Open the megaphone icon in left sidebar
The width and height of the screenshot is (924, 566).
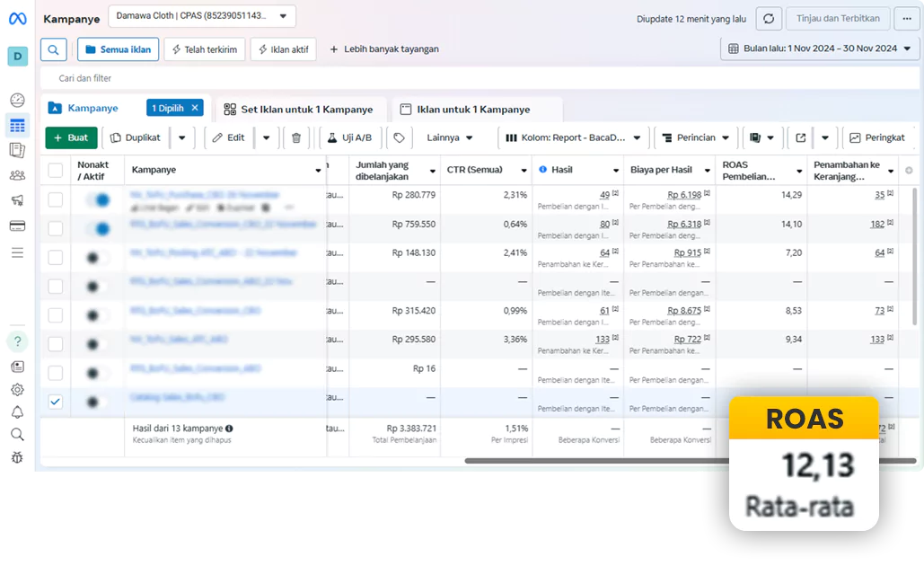coord(17,200)
